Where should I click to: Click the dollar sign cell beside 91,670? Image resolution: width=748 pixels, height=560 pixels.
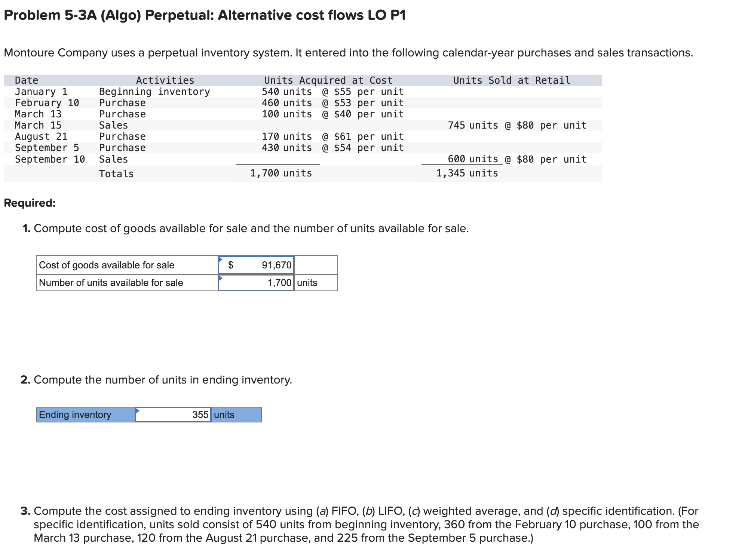click(x=231, y=265)
